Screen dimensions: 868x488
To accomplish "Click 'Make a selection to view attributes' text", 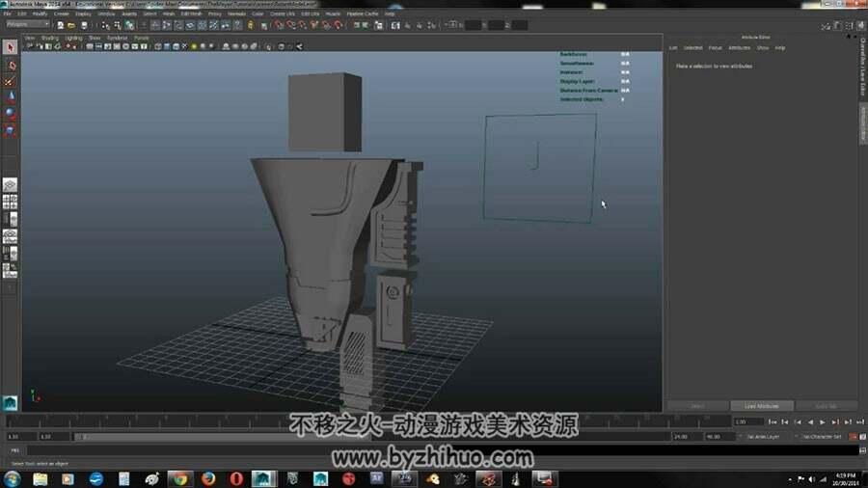I will click(x=714, y=66).
